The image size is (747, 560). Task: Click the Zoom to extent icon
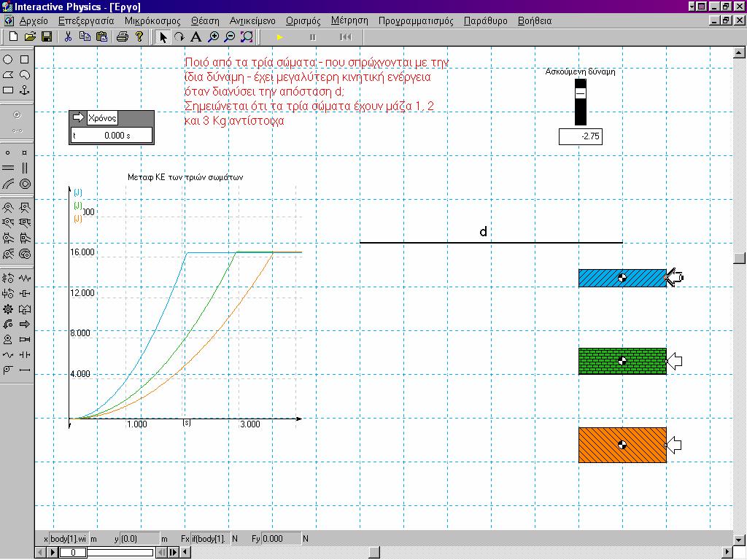(247, 36)
